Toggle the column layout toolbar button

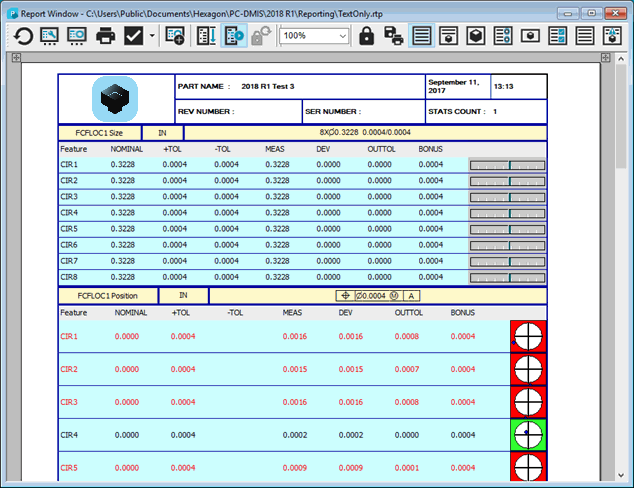[x=207, y=36]
